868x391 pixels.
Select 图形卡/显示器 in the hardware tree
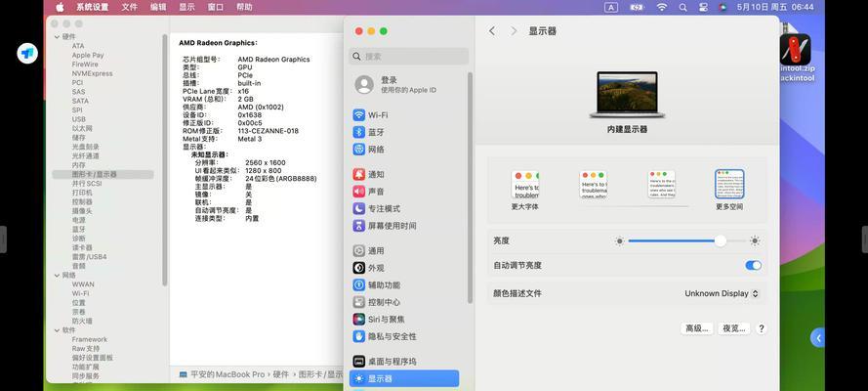(103, 174)
